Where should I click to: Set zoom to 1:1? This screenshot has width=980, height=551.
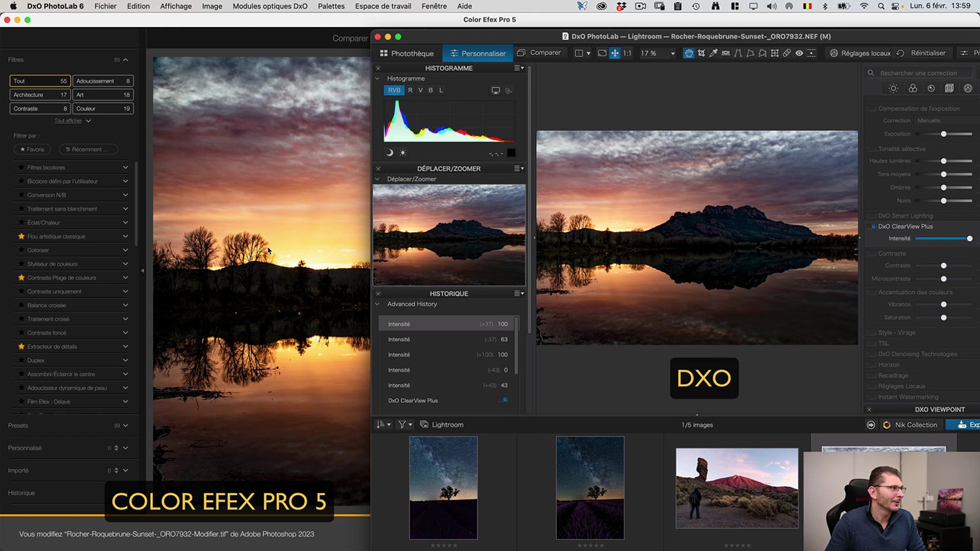tap(627, 53)
